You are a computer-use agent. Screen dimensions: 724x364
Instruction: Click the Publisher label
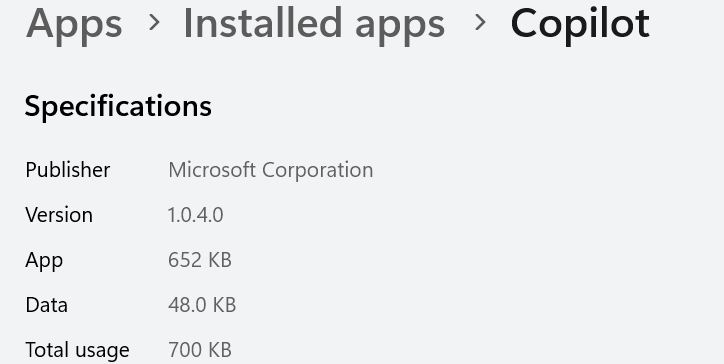pyautogui.click(x=68, y=170)
